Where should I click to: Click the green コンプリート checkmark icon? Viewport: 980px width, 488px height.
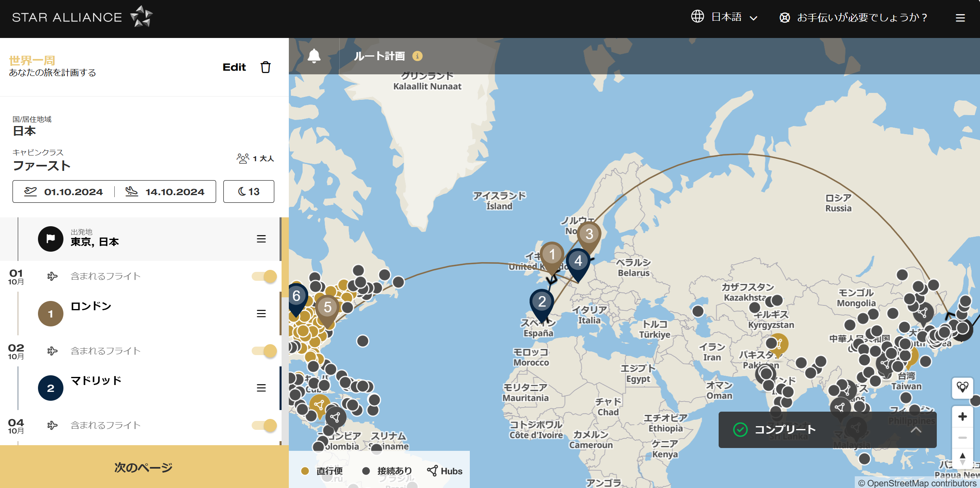click(740, 429)
